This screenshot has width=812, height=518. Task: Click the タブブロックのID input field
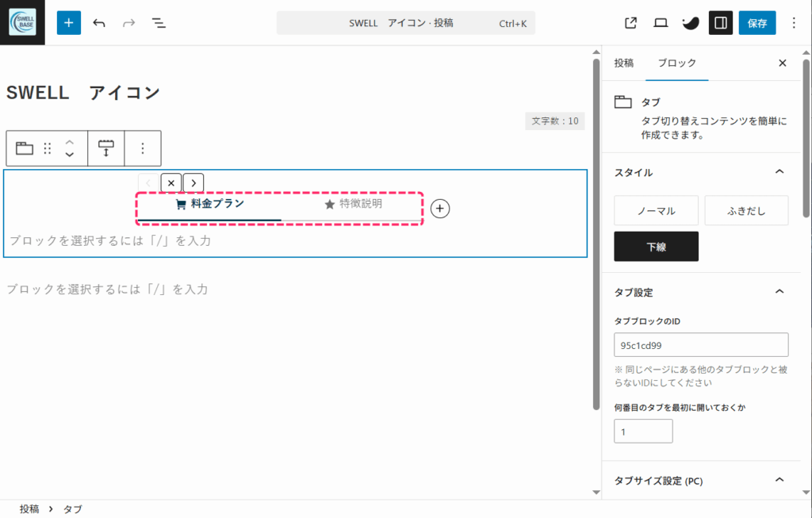click(x=701, y=345)
